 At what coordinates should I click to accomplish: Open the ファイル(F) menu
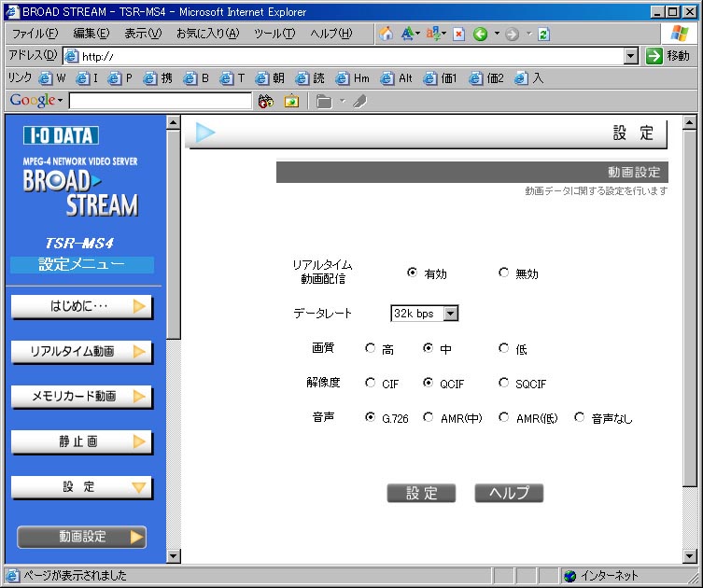pos(35,34)
